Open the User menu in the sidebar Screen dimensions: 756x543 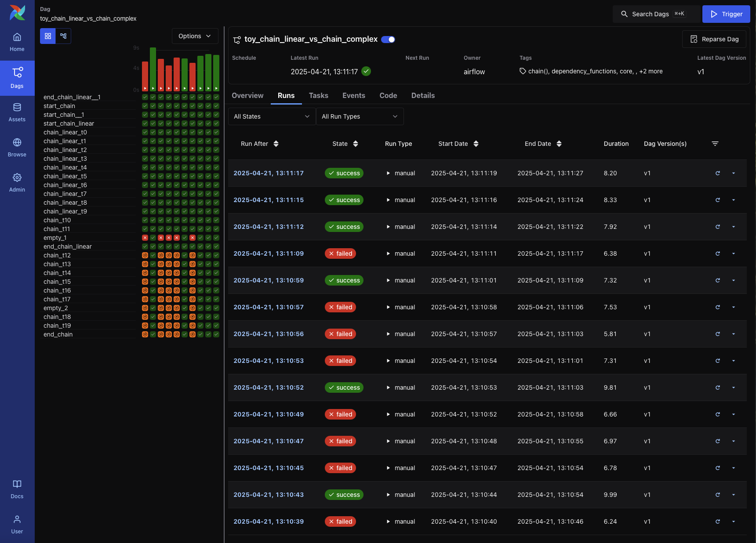pyautogui.click(x=17, y=524)
